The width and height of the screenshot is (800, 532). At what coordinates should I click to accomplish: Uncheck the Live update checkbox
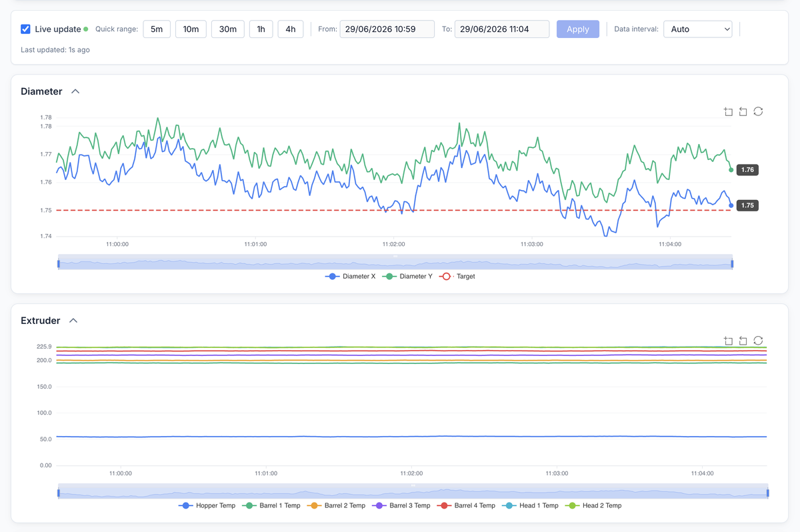25,29
